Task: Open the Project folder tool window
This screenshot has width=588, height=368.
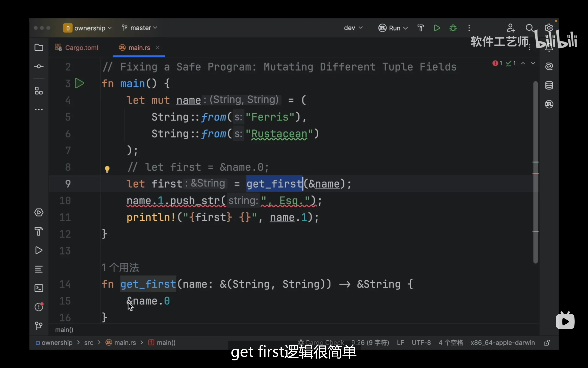Action: click(x=39, y=47)
